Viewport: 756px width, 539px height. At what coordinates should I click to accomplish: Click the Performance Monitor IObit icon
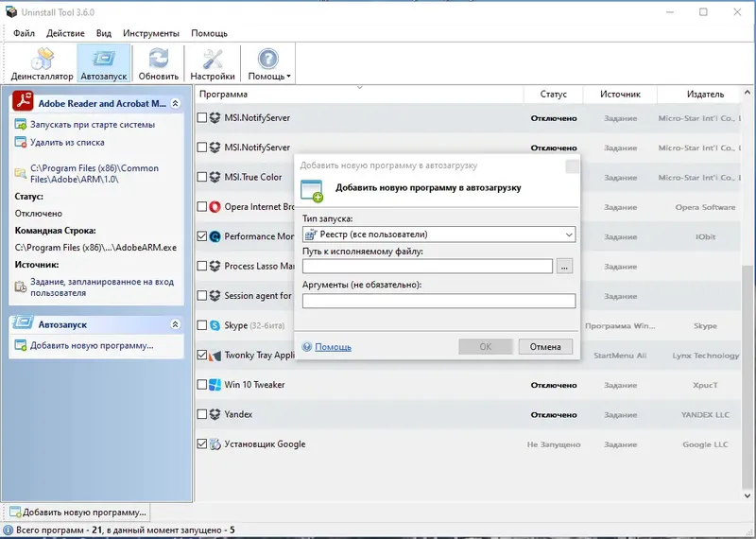[x=215, y=236]
